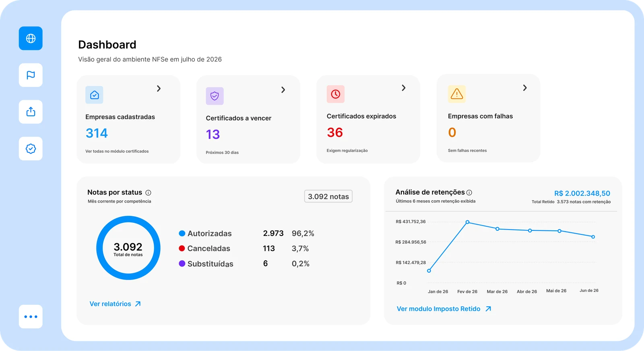Click the house icon on Empresas cadastradas
The image size is (644, 351).
[x=95, y=95]
